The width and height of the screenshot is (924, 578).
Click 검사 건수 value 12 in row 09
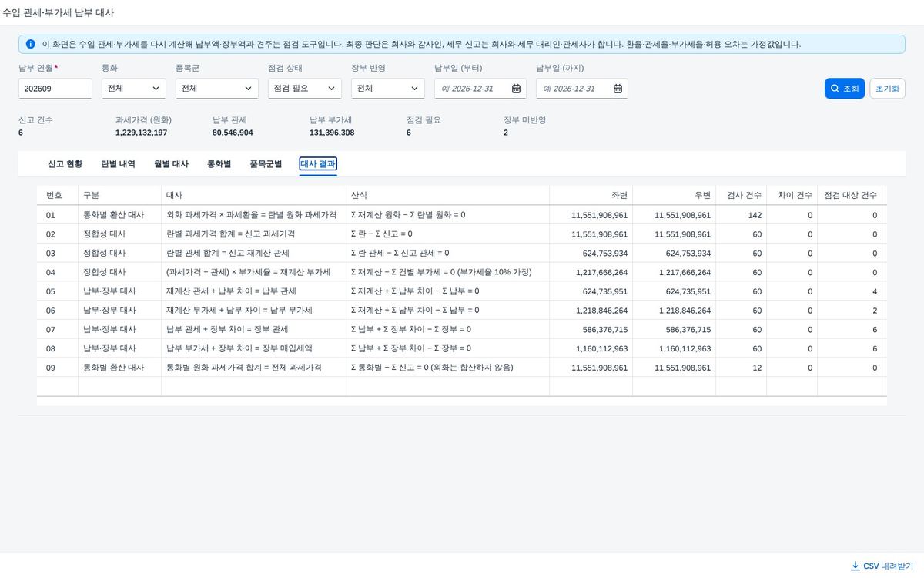click(x=758, y=368)
